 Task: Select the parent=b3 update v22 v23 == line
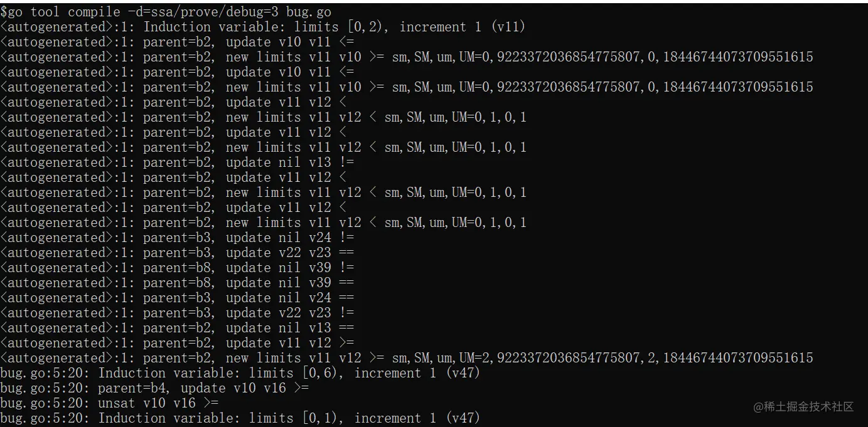point(177,252)
